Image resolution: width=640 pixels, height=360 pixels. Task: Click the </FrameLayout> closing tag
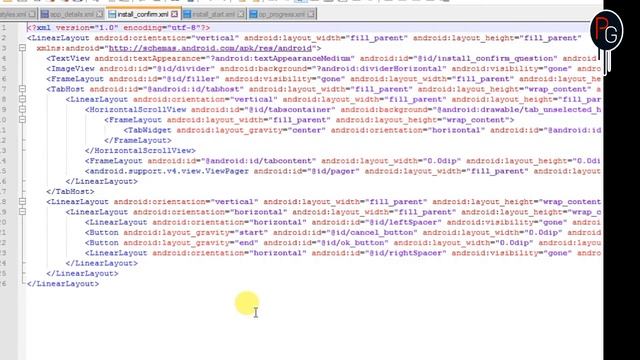pyautogui.click(x=138, y=140)
